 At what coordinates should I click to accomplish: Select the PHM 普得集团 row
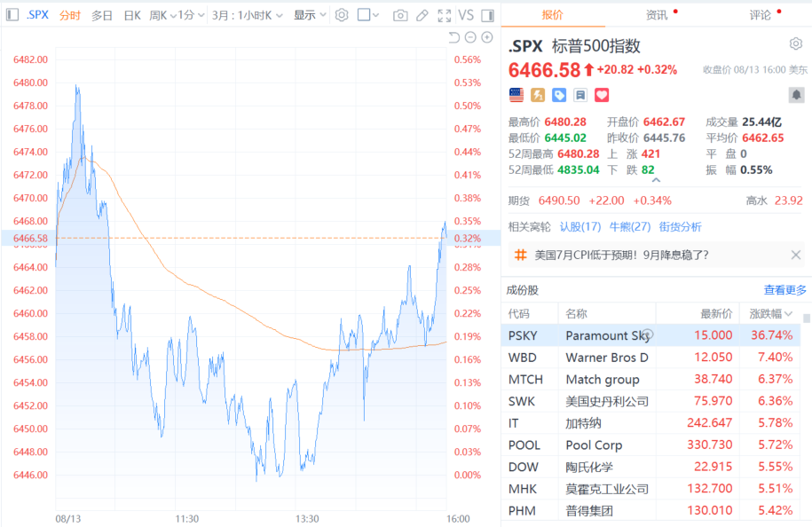click(x=651, y=511)
